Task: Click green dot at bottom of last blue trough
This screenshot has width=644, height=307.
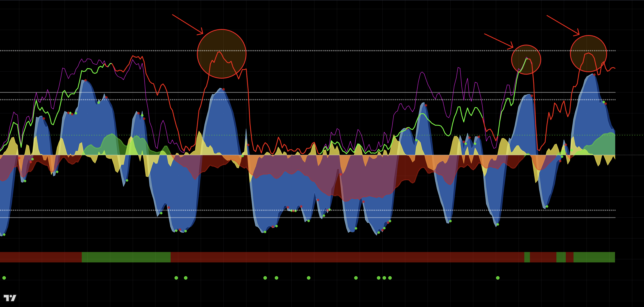Action: pos(547,206)
